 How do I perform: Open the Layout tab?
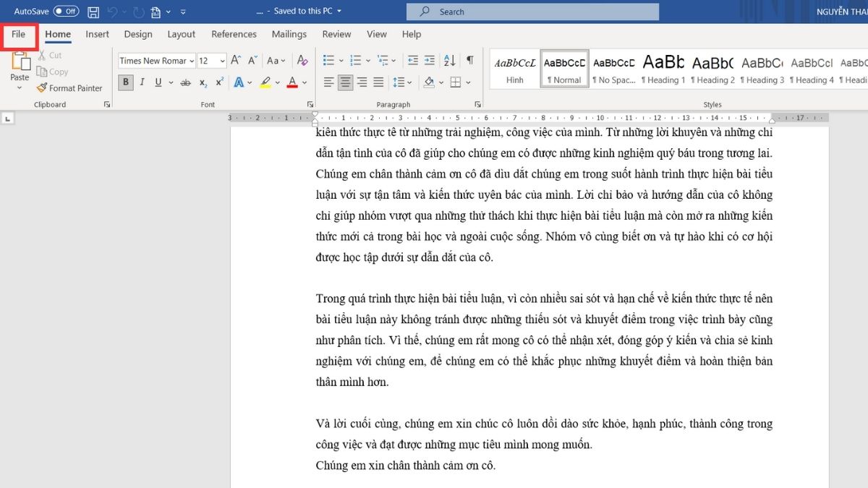[182, 34]
